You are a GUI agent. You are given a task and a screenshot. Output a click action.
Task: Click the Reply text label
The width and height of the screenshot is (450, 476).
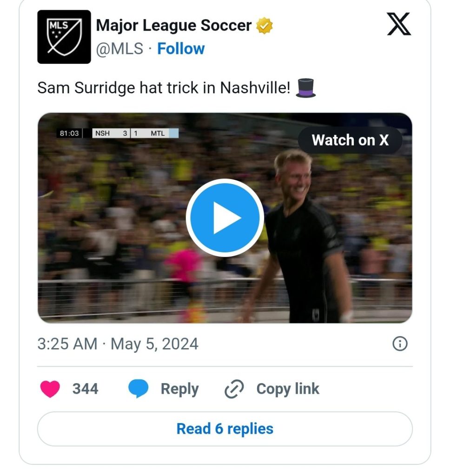pyautogui.click(x=179, y=389)
